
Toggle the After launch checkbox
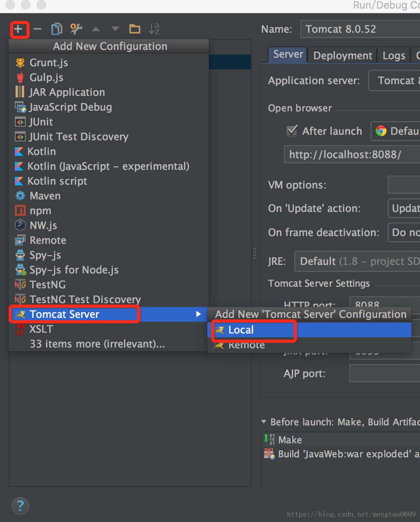pyautogui.click(x=292, y=131)
